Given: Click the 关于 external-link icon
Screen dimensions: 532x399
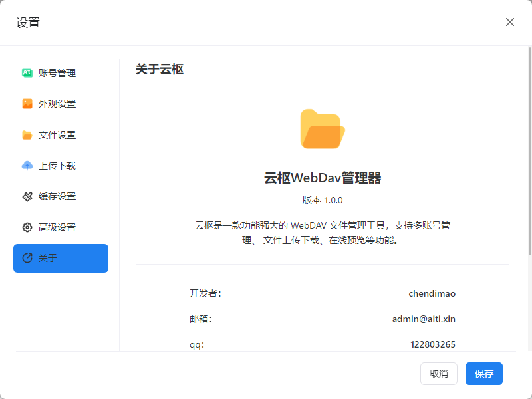Looking at the screenshot, I should pyautogui.click(x=27, y=258).
